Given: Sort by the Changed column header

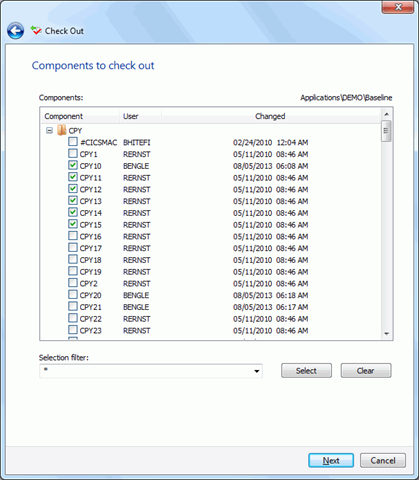Looking at the screenshot, I should click(271, 116).
